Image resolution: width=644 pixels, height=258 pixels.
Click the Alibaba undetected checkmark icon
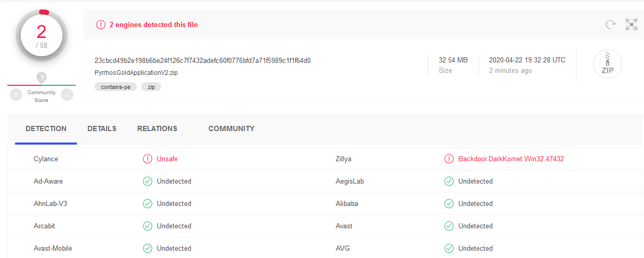(x=449, y=204)
